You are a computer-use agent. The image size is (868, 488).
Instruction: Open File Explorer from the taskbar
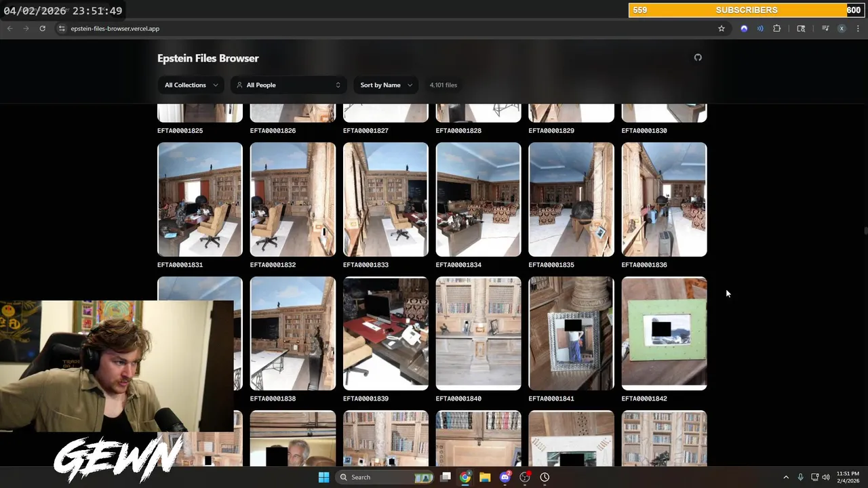point(485,477)
